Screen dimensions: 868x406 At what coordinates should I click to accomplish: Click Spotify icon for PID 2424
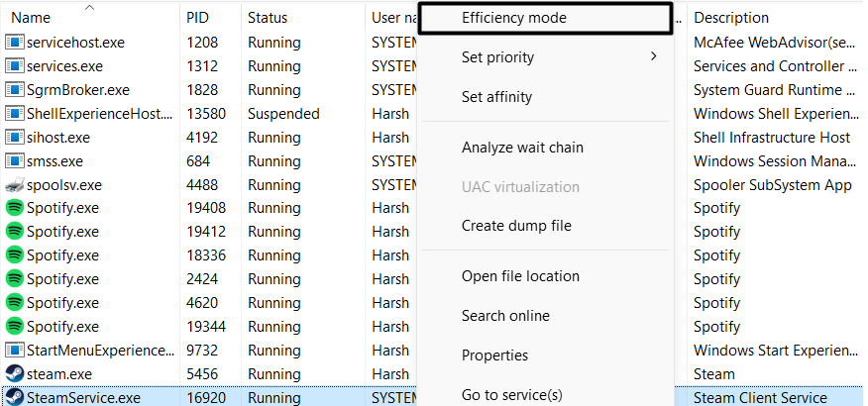[14, 279]
